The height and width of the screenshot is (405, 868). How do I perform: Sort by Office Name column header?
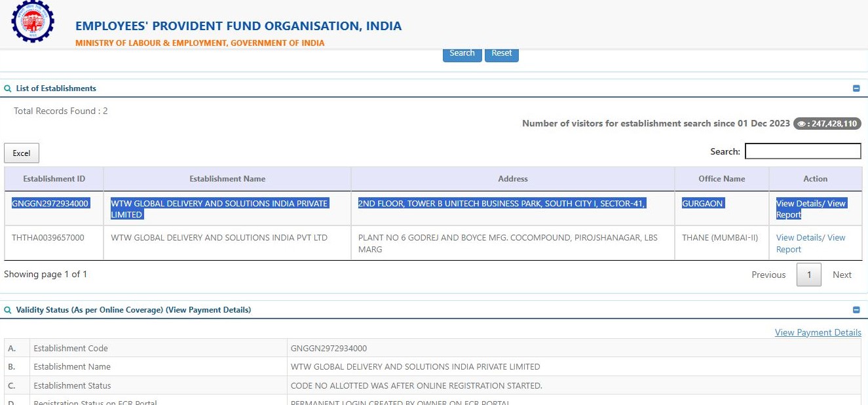721,179
